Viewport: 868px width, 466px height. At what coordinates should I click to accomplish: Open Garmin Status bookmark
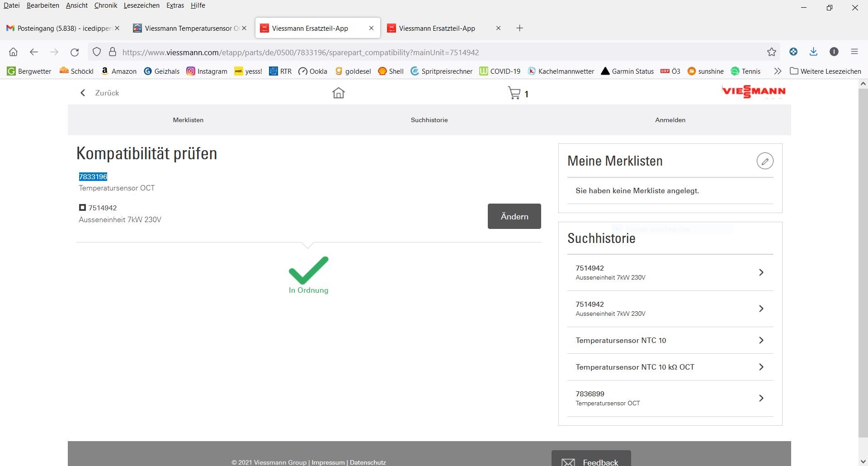coord(627,71)
